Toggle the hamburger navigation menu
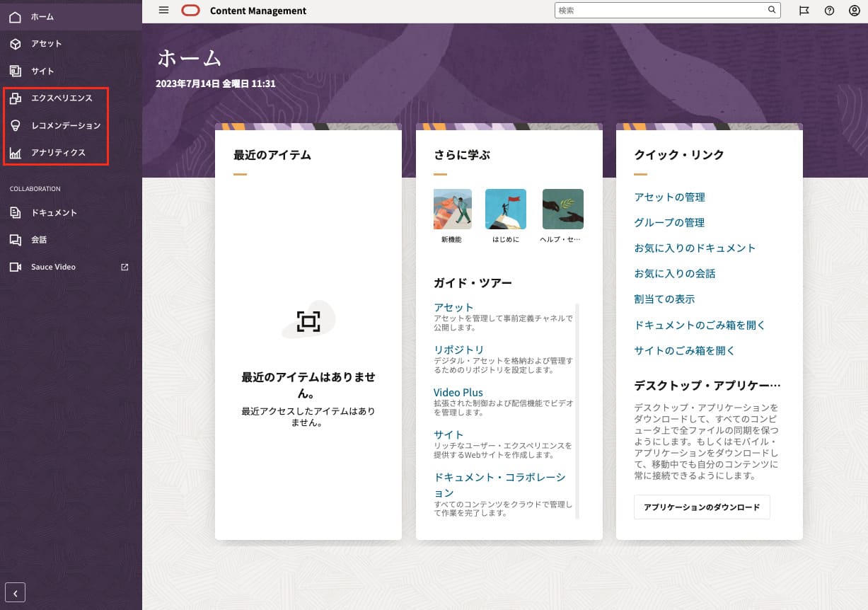 163,11
